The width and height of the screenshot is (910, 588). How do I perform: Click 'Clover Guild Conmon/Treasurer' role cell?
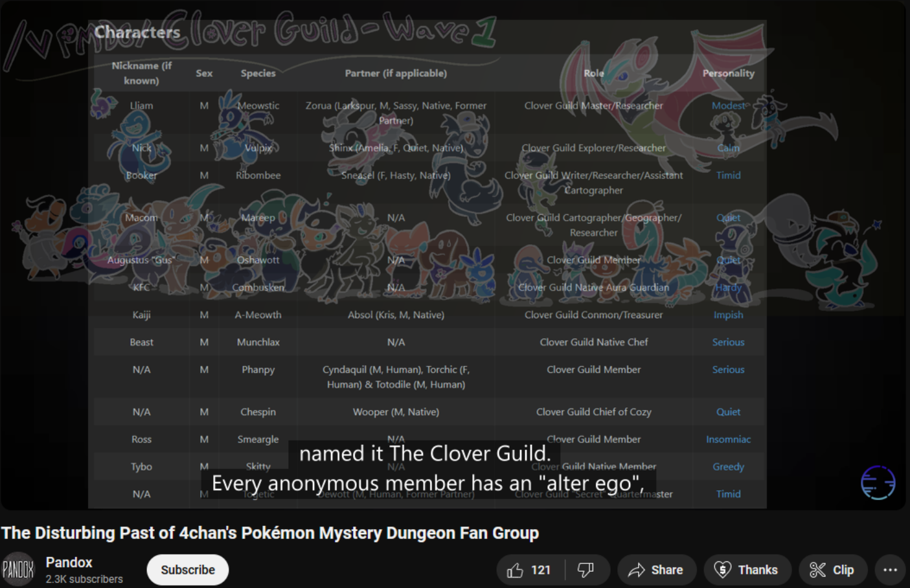tap(593, 315)
